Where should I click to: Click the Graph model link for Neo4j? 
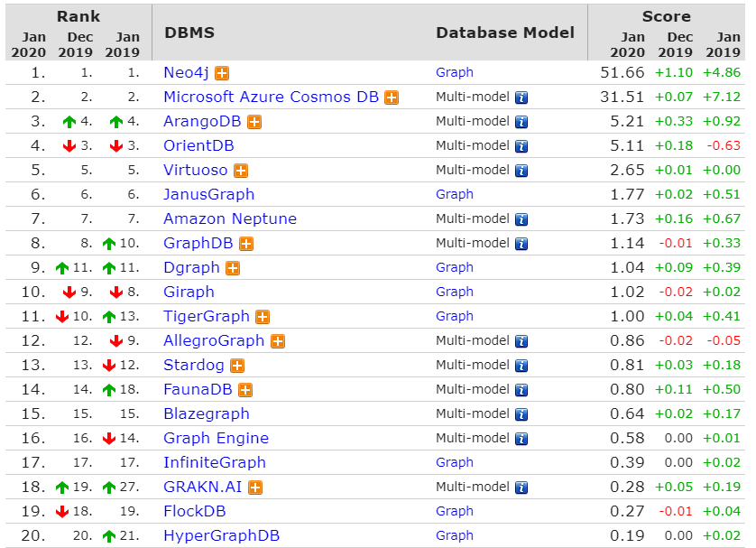click(x=455, y=73)
